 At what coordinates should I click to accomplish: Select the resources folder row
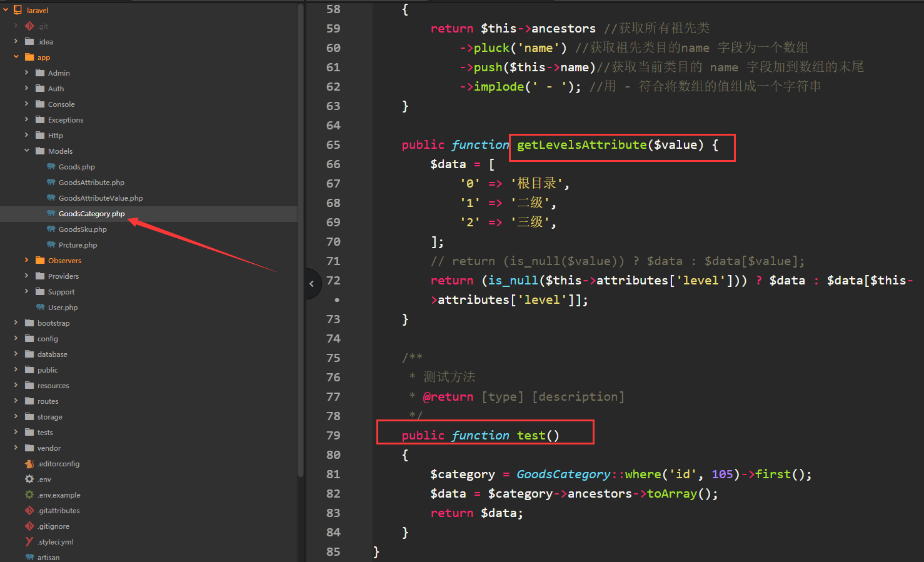point(149,385)
